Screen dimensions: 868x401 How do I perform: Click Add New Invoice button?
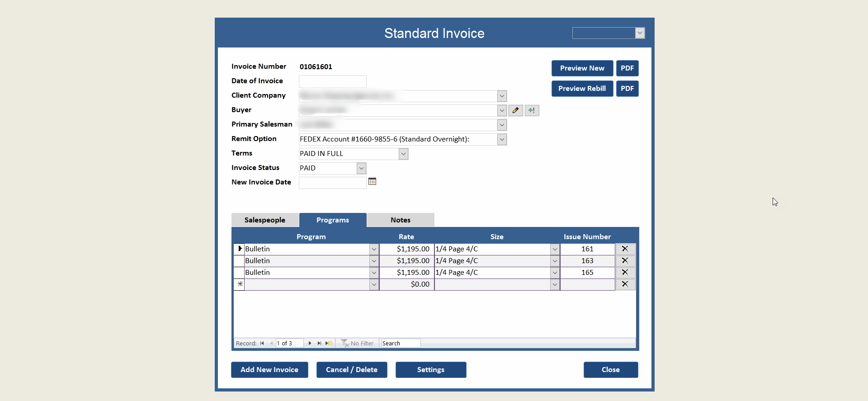(269, 370)
